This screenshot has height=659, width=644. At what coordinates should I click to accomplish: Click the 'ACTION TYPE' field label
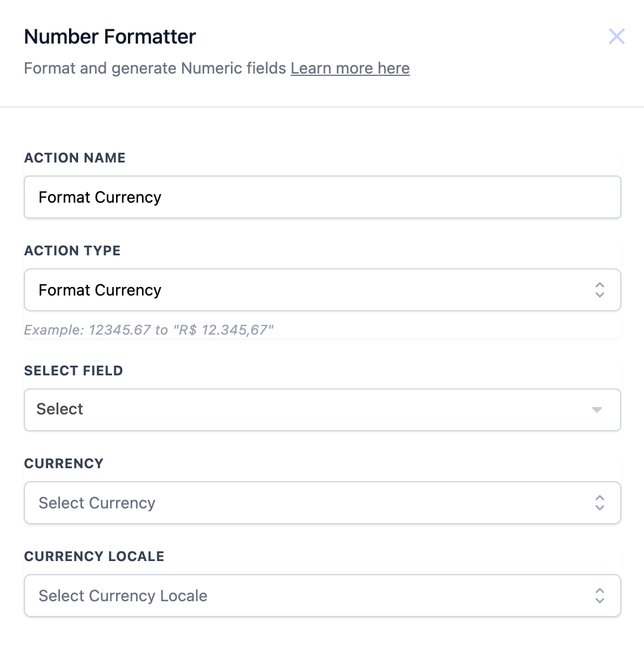[72, 251]
